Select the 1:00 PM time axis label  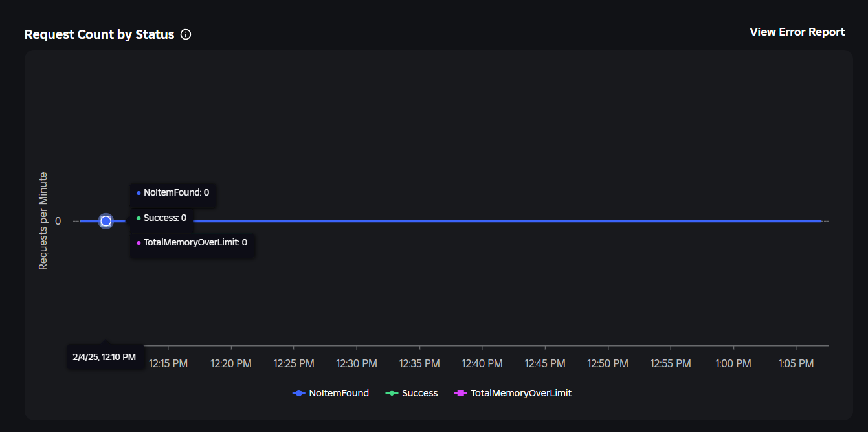tap(733, 364)
